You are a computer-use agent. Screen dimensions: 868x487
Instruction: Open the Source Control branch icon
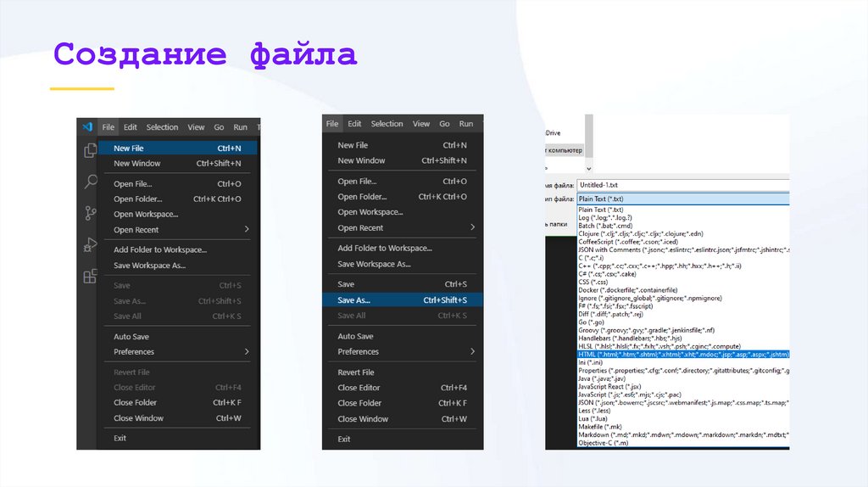(90, 213)
